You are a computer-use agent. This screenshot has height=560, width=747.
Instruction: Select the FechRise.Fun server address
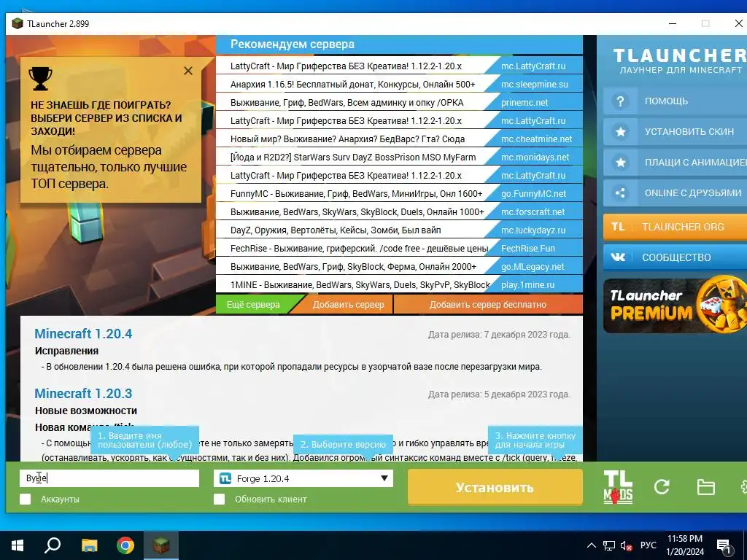coord(528,249)
